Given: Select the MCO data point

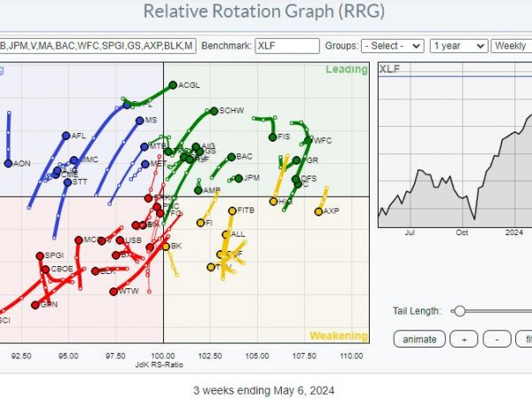Looking at the screenshot, I should 79,240.
